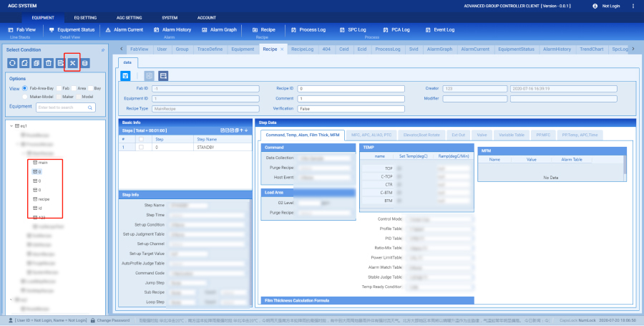Screen dimensions: 644x326
Task: Open the Process Log ribbon item
Action: pyautogui.click(x=309, y=29)
